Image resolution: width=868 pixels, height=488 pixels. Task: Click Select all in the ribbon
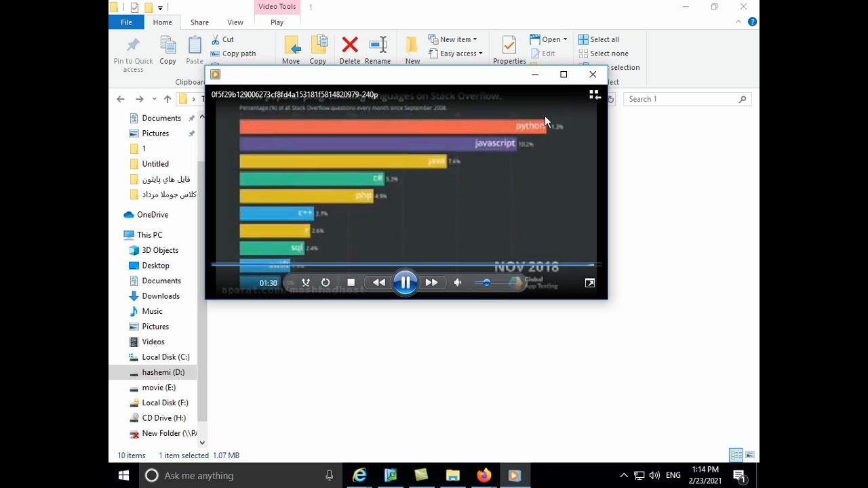pyautogui.click(x=598, y=39)
